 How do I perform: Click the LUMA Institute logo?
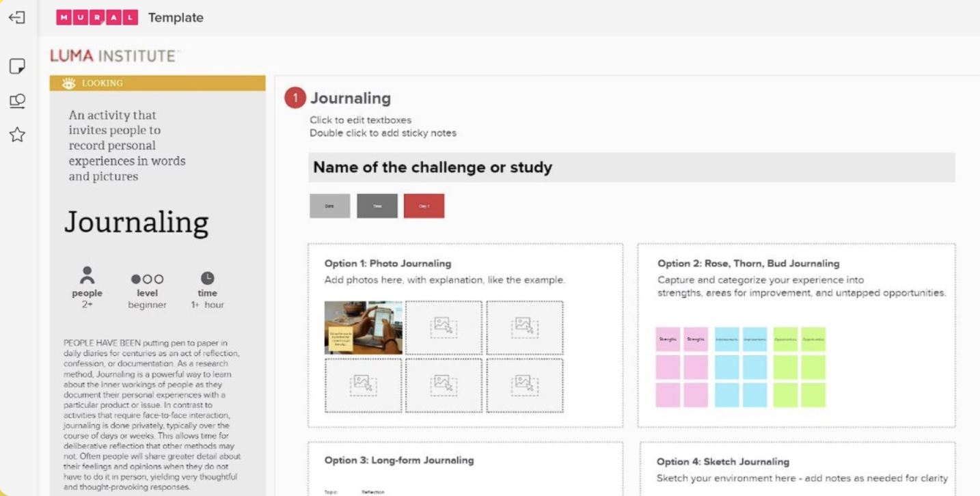click(113, 56)
